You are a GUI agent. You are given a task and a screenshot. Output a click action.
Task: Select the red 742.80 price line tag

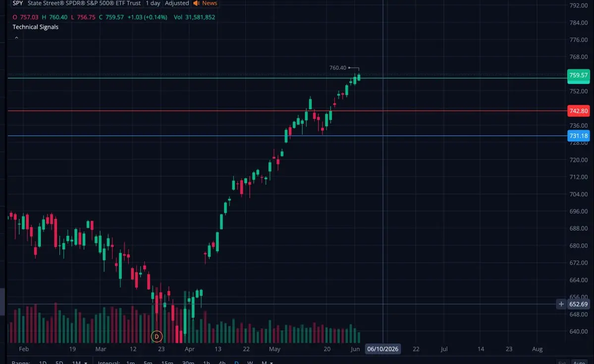[x=579, y=111]
